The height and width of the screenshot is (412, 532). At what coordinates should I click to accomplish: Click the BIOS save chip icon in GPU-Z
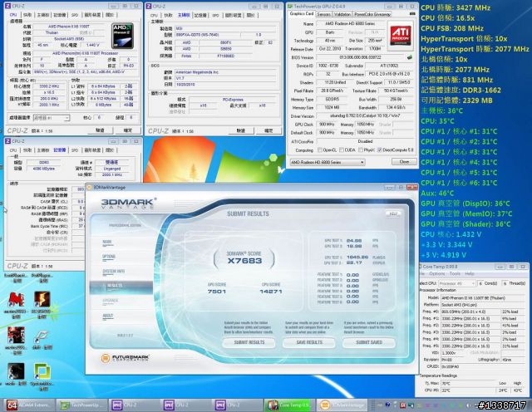pyautogui.click(x=410, y=57)
